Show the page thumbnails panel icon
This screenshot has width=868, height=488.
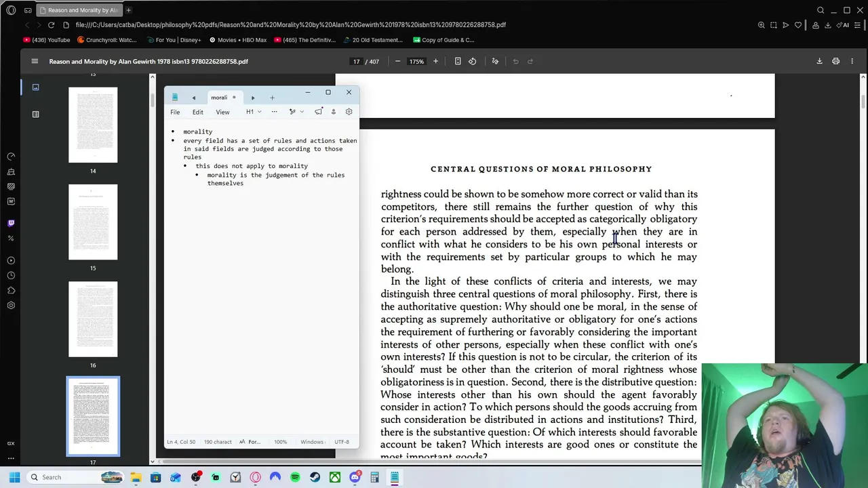tap(35, 87)
